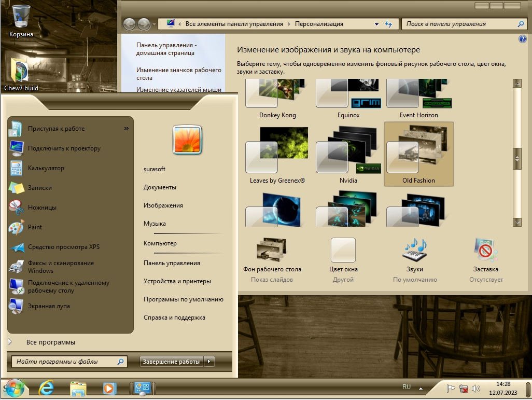532x400 pixels.
Task: Open Control Panel (Панель управления) from the Start menu
Action: tap(172, 263)
